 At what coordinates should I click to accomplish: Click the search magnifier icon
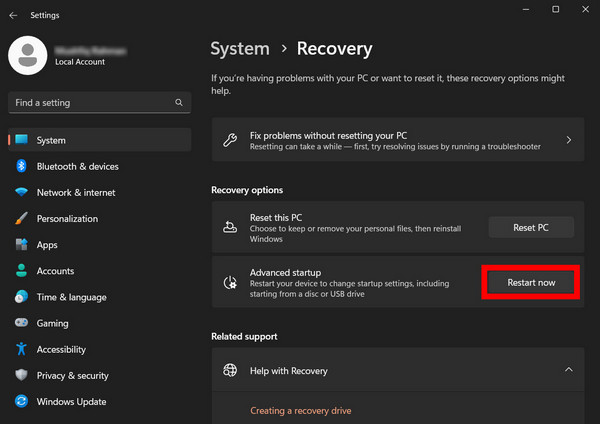click(x=179, y=103)
